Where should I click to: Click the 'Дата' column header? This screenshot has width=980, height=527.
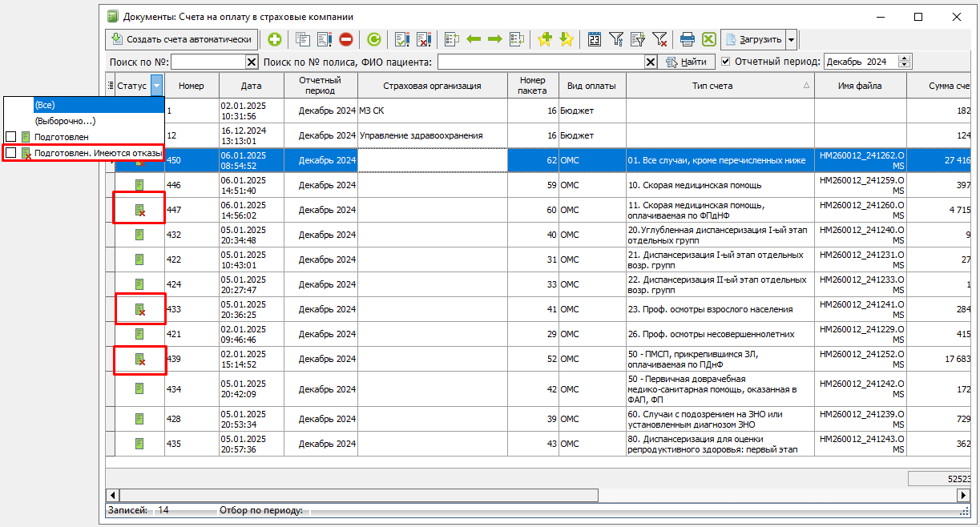(x=251, y=86)
